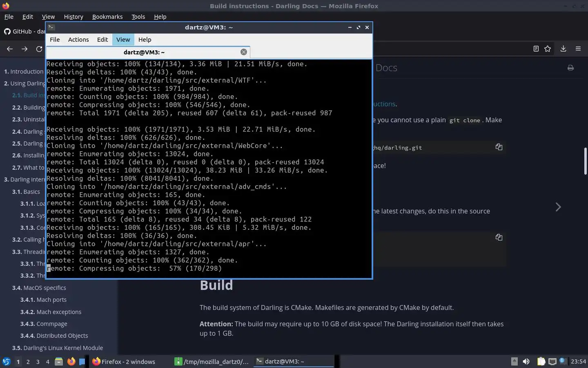Screen dimensions: 588x368
Task: Open 3.4.3. Commpage in sidebar
Action: pos(44,324)
